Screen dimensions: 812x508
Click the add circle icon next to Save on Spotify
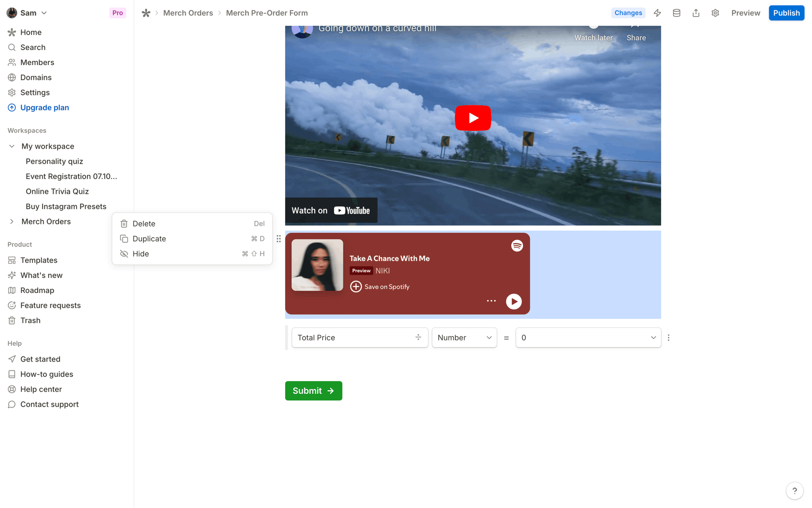(x=356, y=287)
